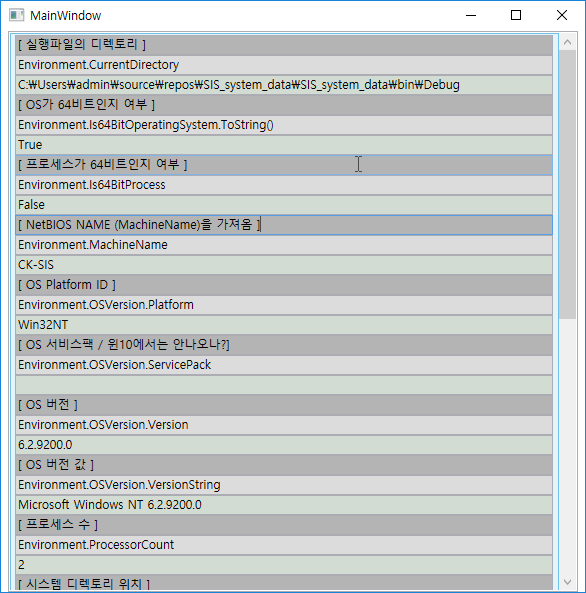The width and height of the screenshot is (586, 593).
Task: Select the '[ OS 버전 ]' header row
Action: pyautogui.click(x=284, y=405)
